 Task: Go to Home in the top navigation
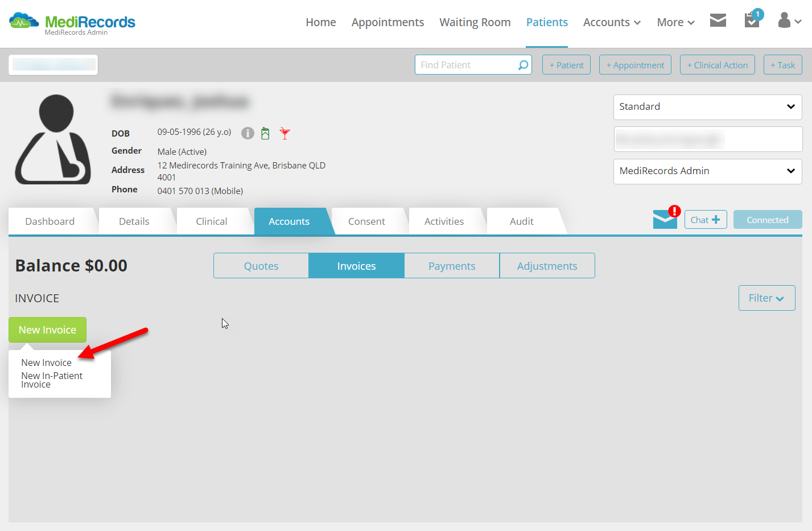point(321,22)
